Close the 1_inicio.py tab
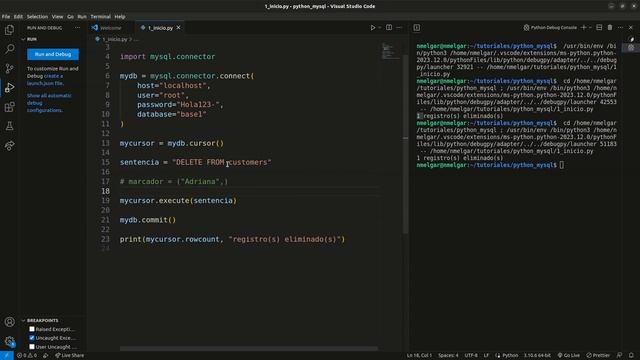This screenshot has width=640, height=360. (x=178, y=28)
